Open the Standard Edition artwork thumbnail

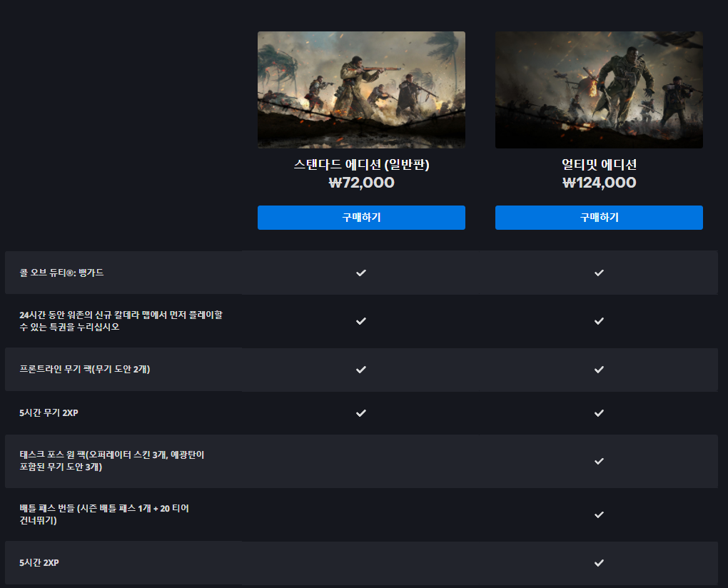(361, 89)
